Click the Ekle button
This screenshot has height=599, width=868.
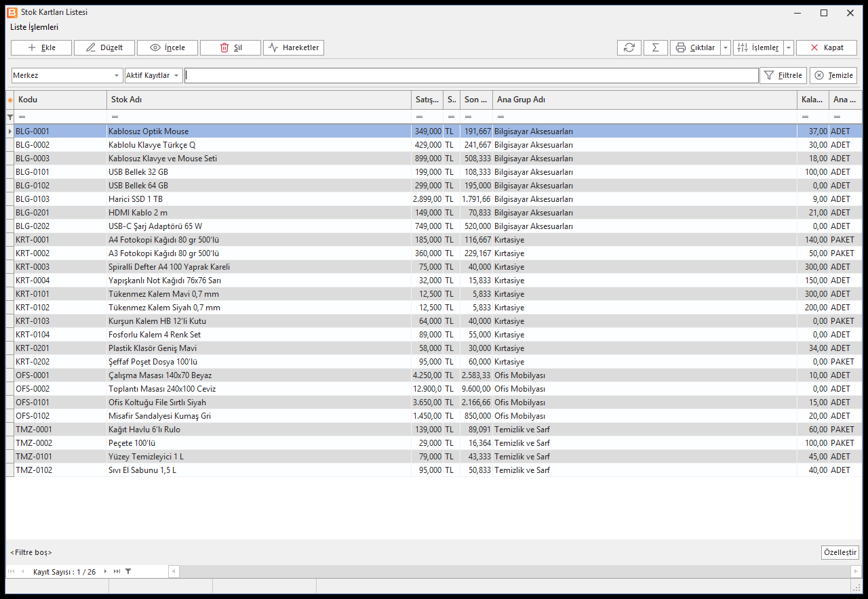[41, 47]
